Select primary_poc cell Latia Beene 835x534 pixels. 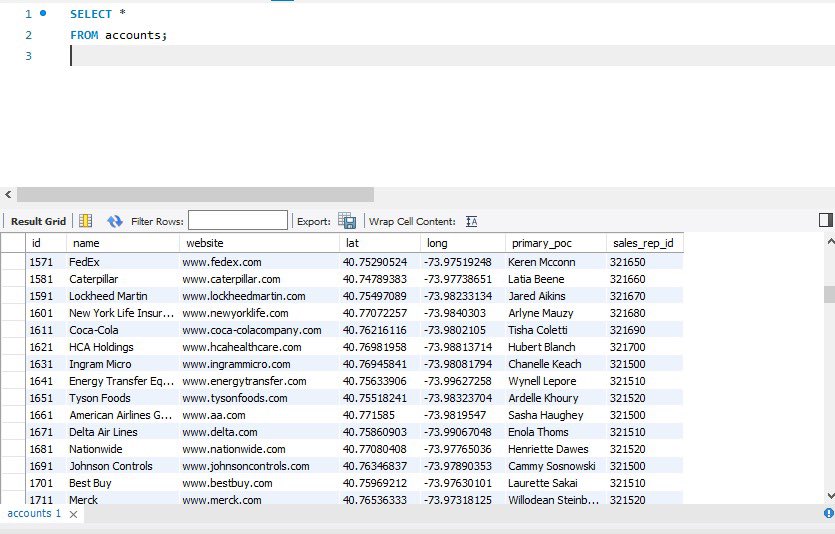click(556, 279)
